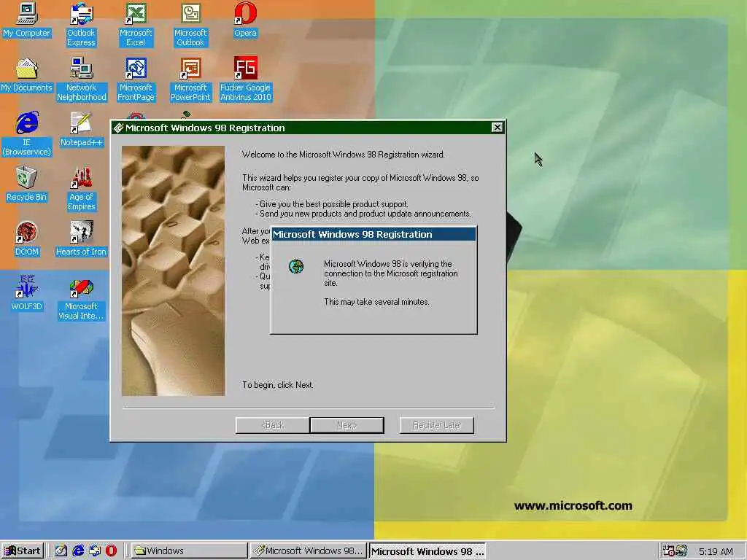Click Next in the Registration wizard
The width and height of the screenshot is (747, 560).
click(347, 425)
